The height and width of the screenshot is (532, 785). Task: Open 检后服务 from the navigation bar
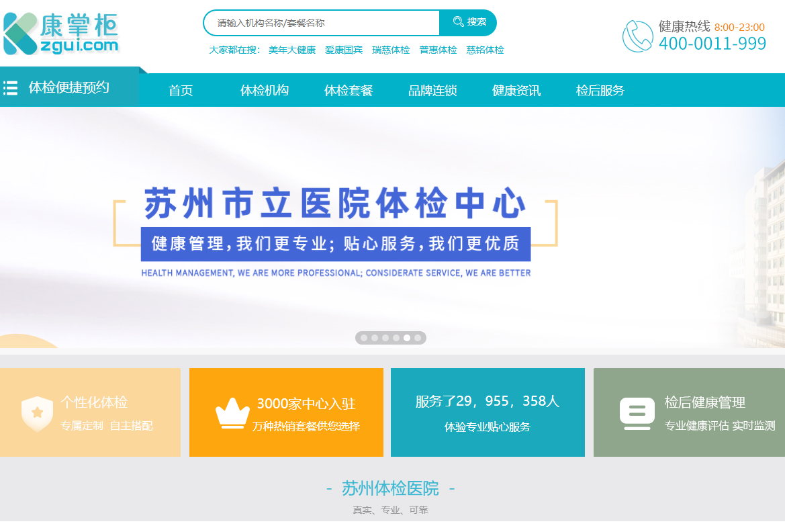click(x=599, y=90)
